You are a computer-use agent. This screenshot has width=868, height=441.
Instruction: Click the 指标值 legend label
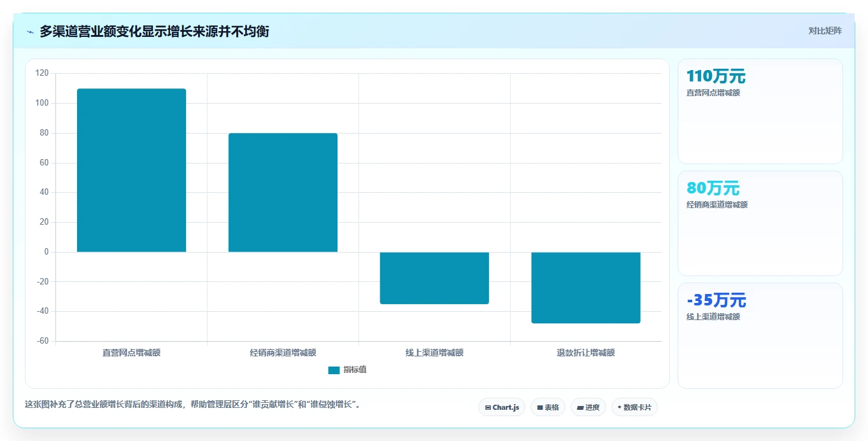[355, 370]
